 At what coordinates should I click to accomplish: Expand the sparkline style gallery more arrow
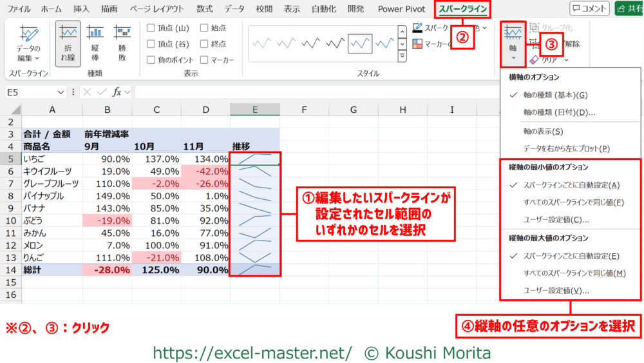click(402, 57)
